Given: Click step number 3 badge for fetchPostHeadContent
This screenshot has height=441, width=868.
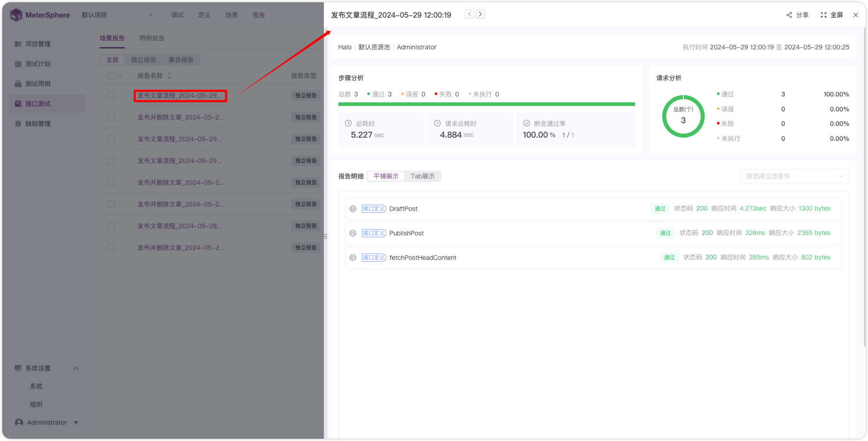Looking at the screenshot, I should point(353,258).
